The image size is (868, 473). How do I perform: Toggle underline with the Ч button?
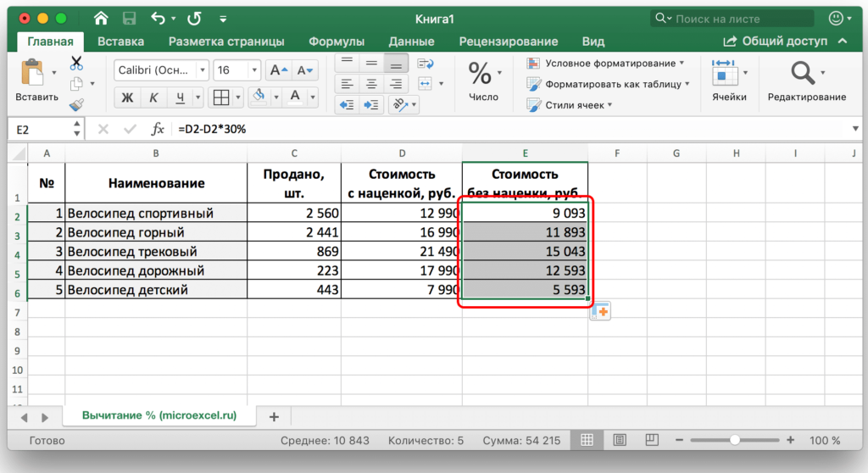(x=180, y=97)
